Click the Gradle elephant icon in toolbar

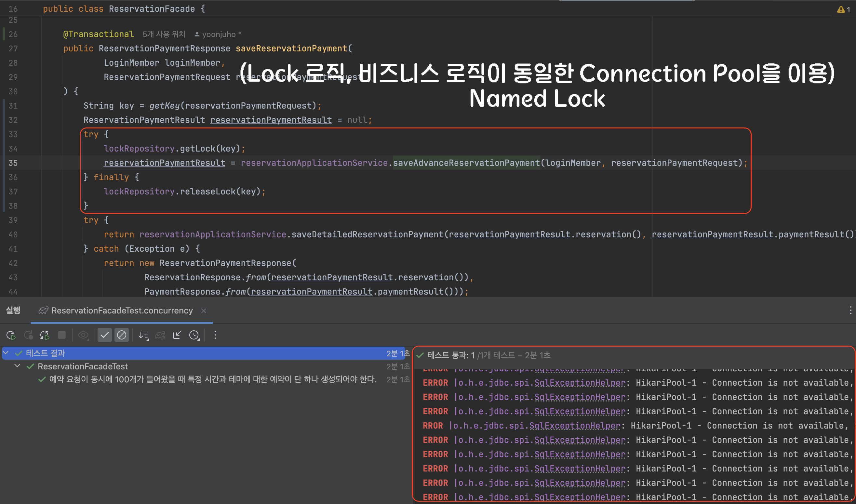[x=160, y=335]
